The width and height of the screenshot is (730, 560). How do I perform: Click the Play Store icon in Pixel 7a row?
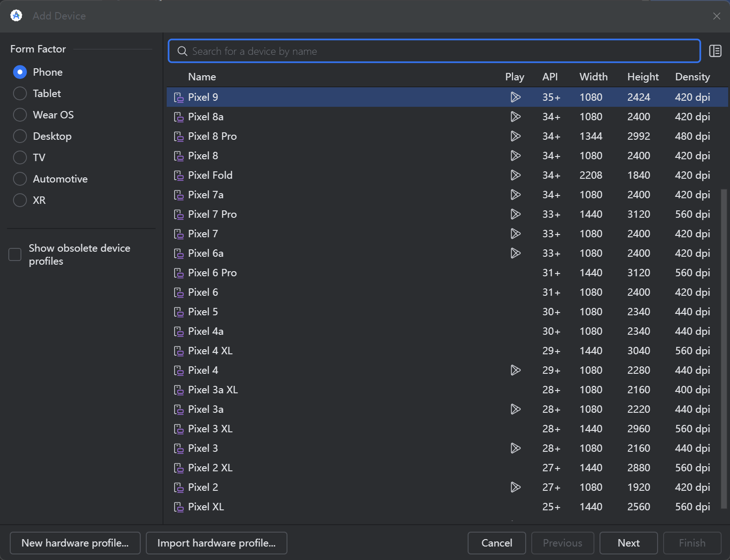tap(515, 195)
